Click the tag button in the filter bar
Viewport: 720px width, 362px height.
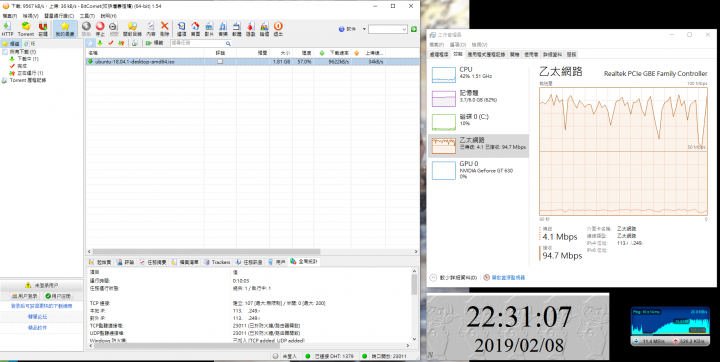[155, 43]
